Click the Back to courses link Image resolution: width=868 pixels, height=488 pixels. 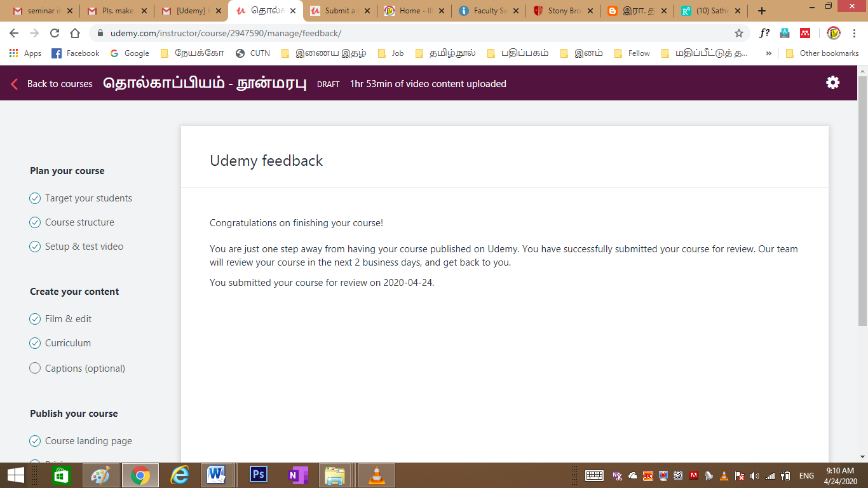(60, 84)
